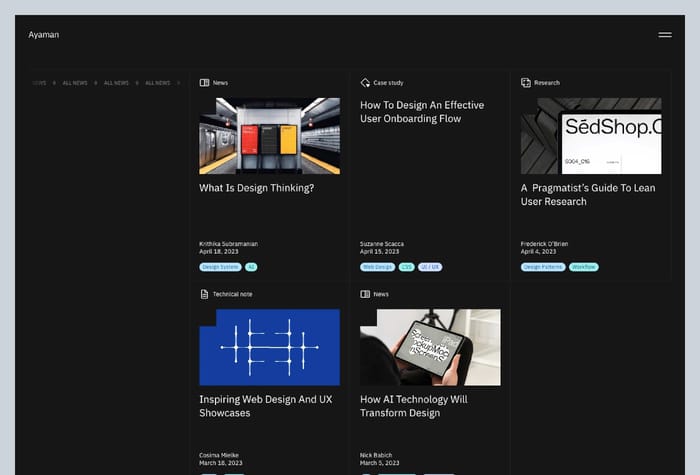Click author name Nick Babich

(376, 455)
